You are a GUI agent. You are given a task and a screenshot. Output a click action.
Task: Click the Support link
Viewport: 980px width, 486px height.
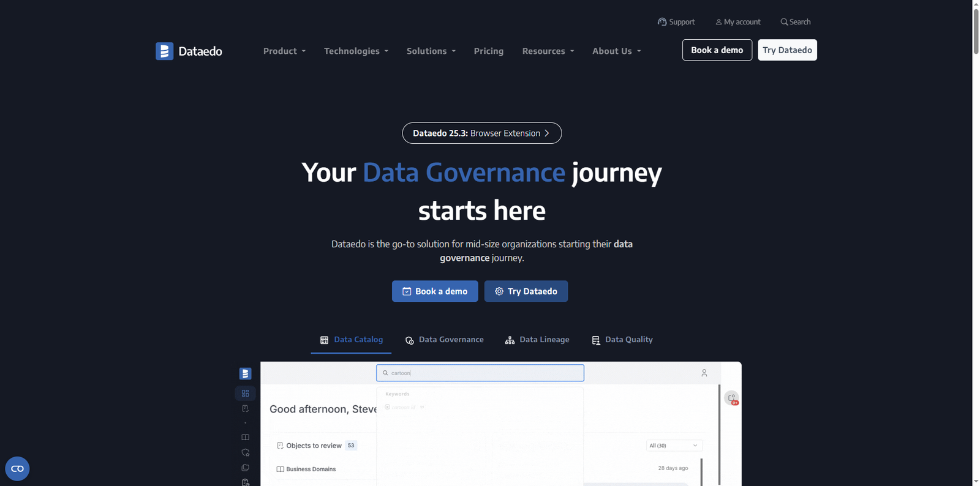point(676,22)
